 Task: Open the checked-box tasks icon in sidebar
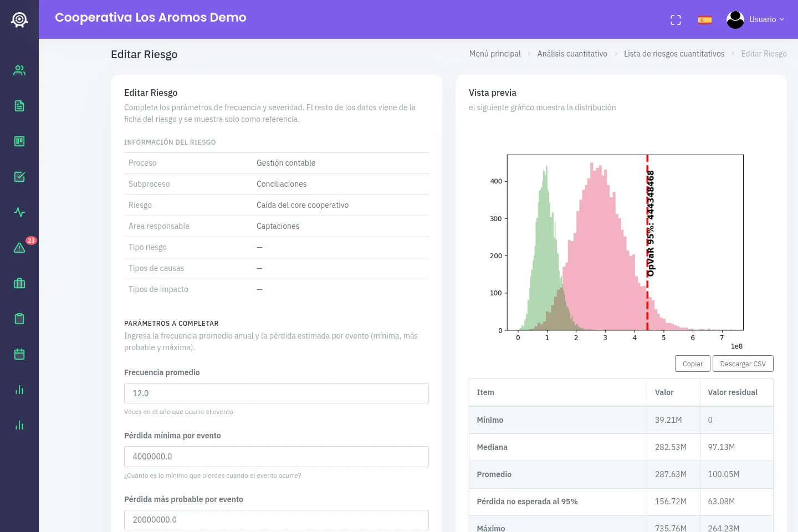[19, 177]
